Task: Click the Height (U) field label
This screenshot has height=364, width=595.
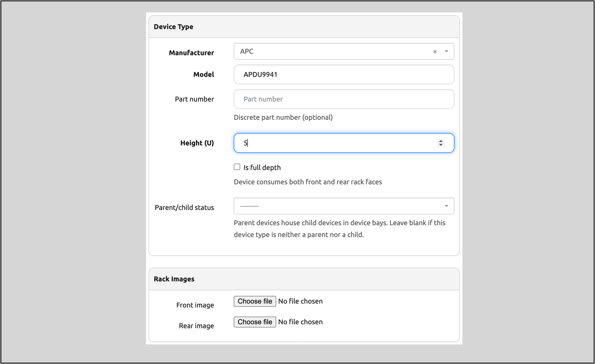Action: click(x=197, y=143)
